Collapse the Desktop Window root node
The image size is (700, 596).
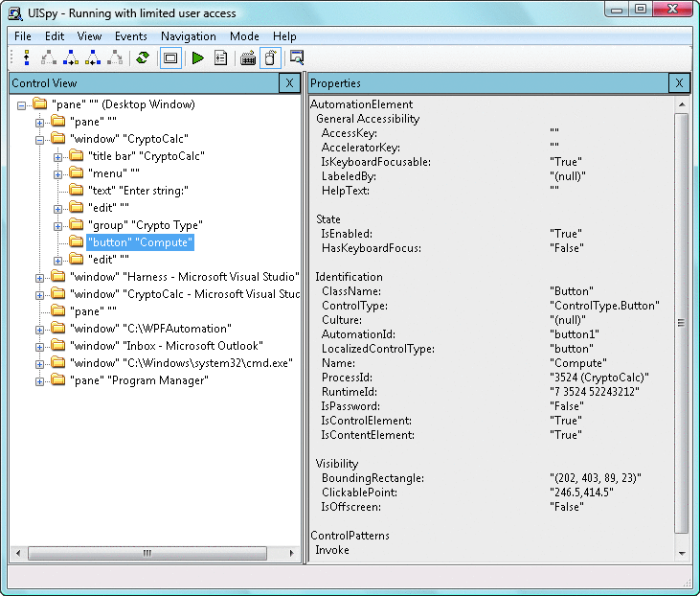pyautogui.click(x=21, y=105)
